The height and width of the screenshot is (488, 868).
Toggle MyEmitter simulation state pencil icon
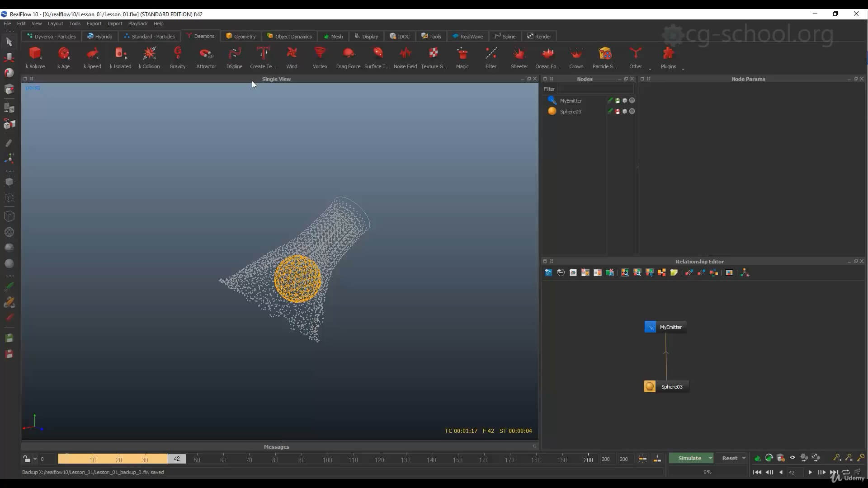tap(610, 101)
